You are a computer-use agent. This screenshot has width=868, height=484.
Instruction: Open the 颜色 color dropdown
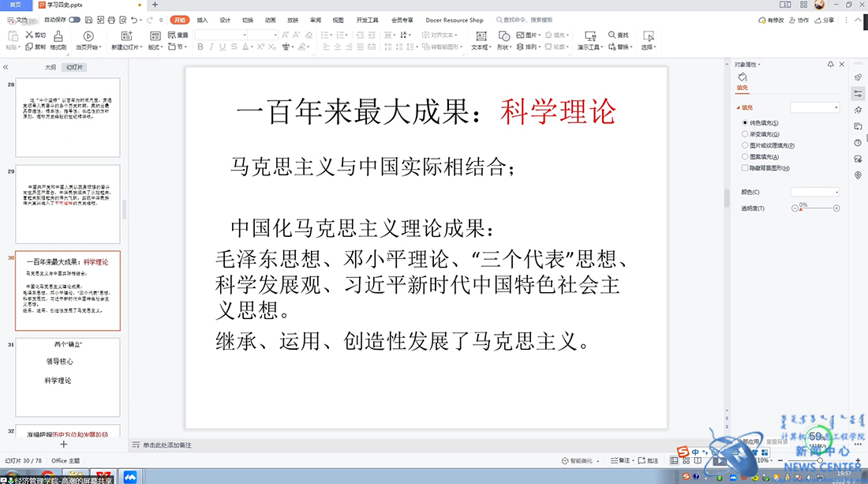coord(815,192)
